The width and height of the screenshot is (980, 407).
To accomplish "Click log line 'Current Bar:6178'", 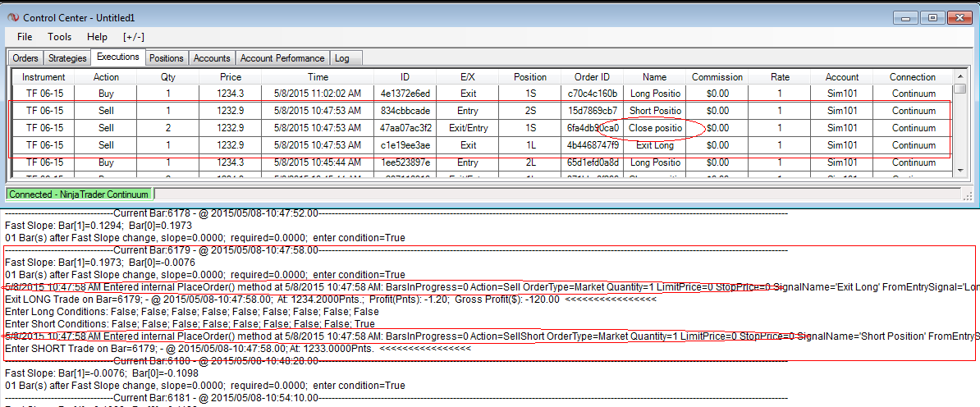I will pyautogui.click(x=395, y=214).
